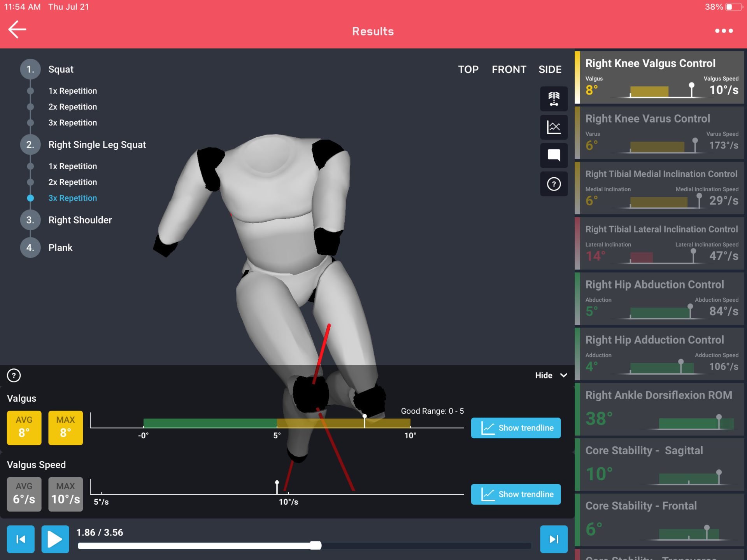This screenshot has height=560, width=747.
Task: Open the Right Shoulder step
Action: click(80, 220)
